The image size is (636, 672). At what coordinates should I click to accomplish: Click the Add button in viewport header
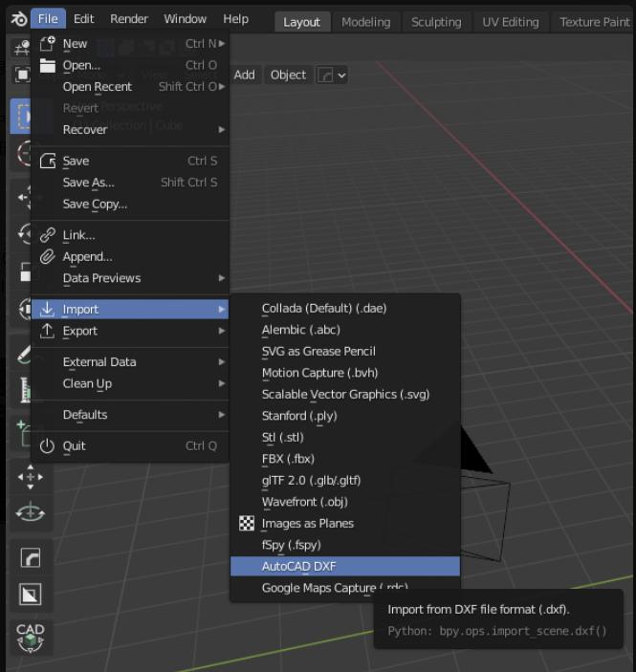click(245, 75)
